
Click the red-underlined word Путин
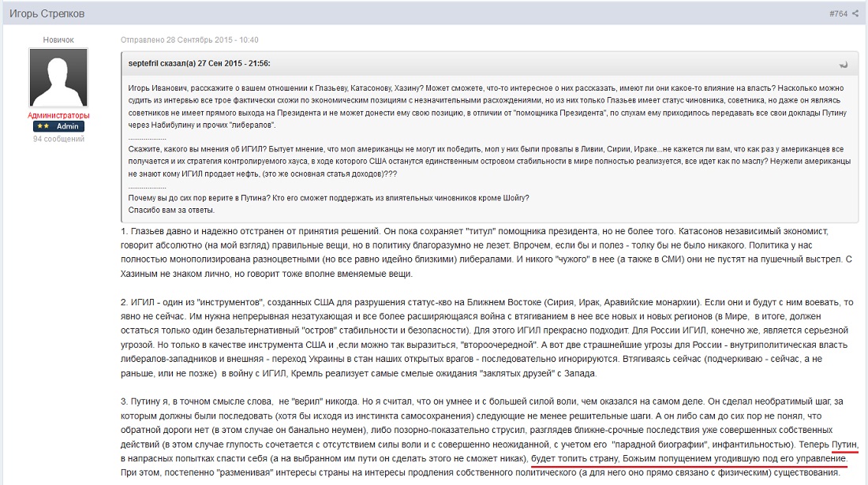click(845, 444)
